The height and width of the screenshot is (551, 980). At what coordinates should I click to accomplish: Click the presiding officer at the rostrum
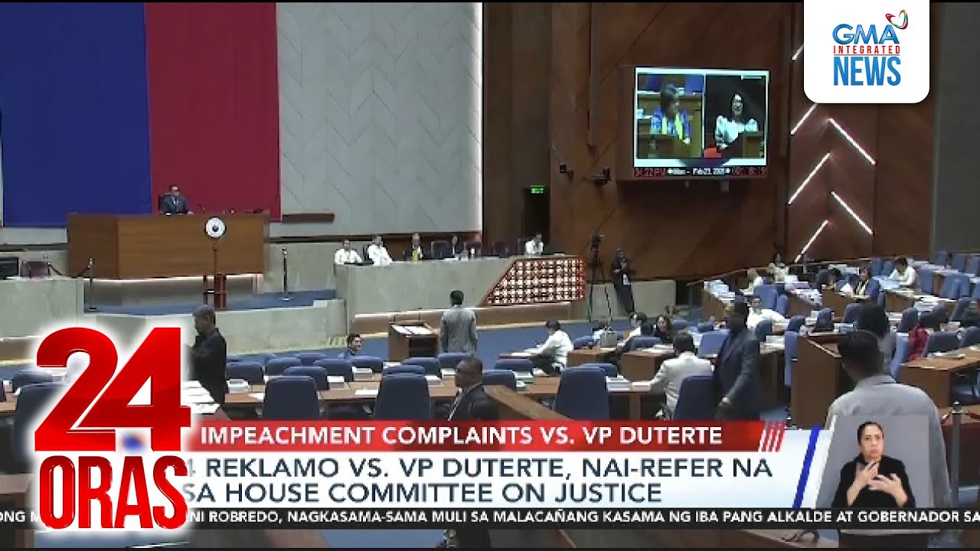click(175, 201)
